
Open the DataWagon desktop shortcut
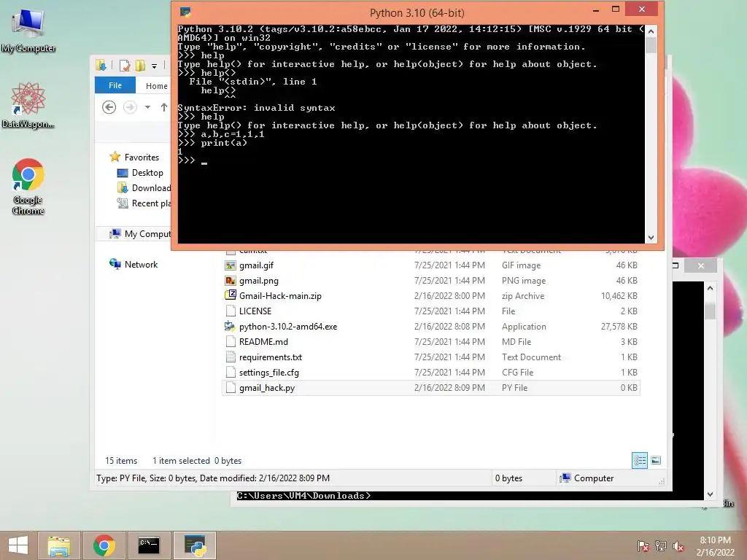[x=28, y=105]
